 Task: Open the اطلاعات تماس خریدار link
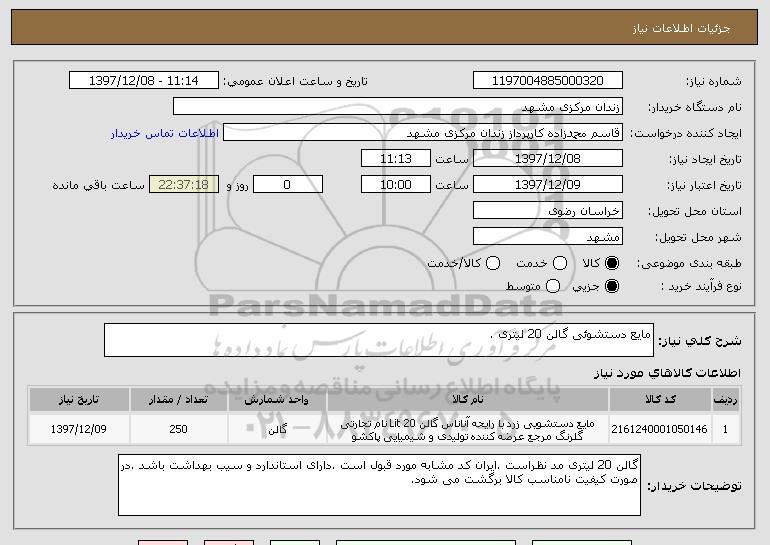click(165, 134)
